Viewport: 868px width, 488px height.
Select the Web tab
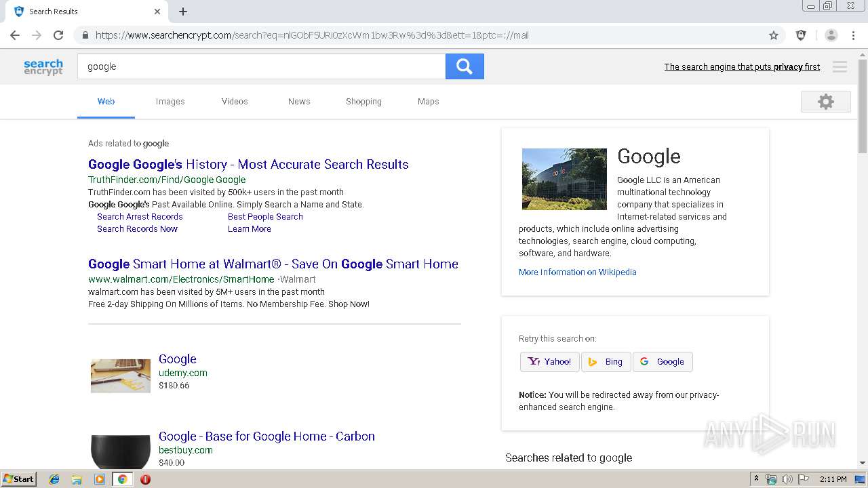pyautogui.click(x=106, y=102)
